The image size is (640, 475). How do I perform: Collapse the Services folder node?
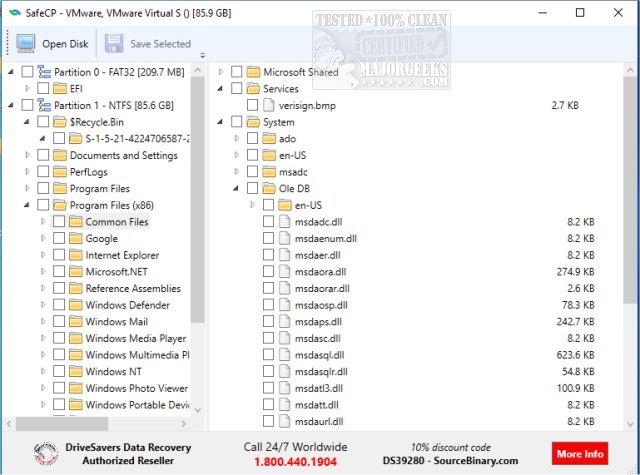click(220, 89)
